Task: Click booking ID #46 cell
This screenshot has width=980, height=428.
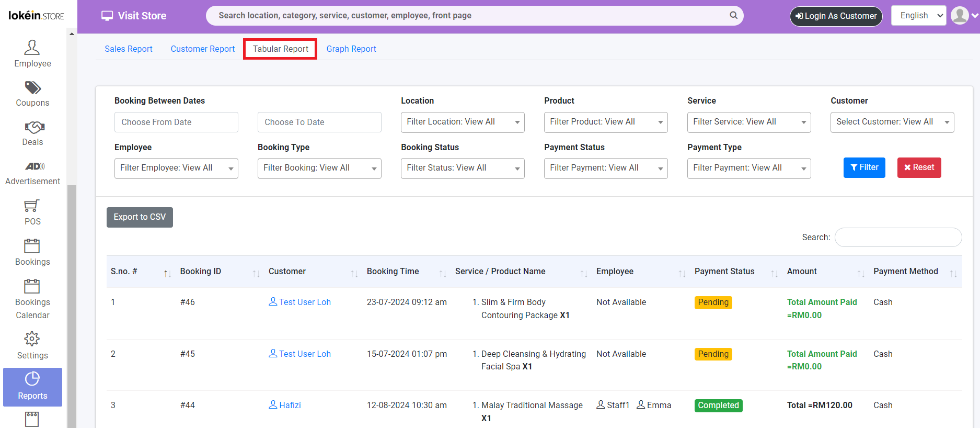Action: (x=188, y=302)
